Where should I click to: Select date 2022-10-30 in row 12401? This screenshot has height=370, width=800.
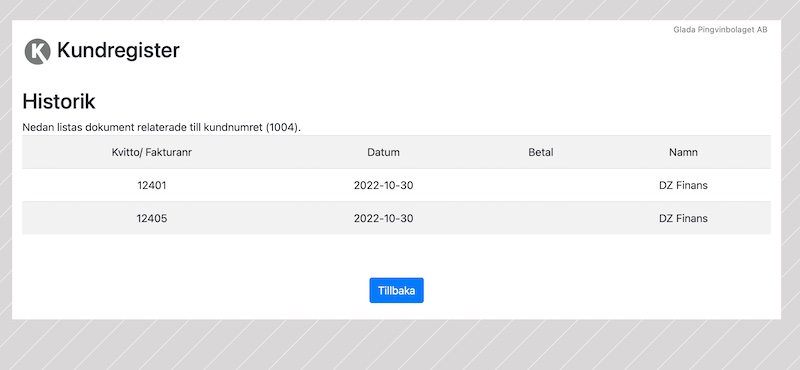click(x=383, y=185)
